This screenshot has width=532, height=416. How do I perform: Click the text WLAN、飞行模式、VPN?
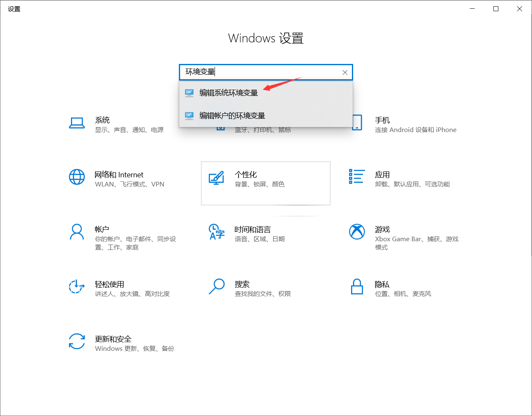click(x=129, y=184)
